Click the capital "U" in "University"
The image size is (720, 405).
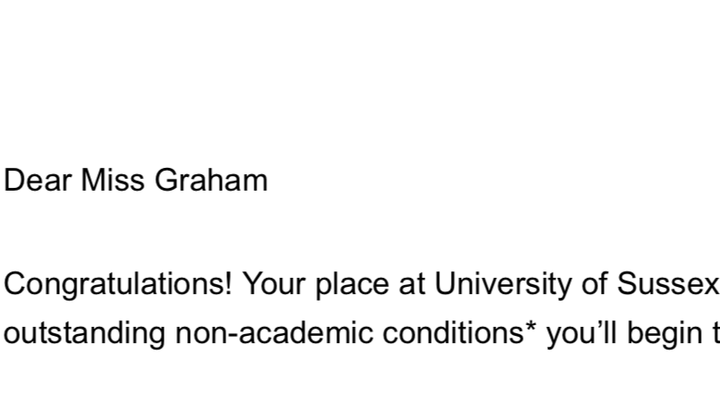445,284
